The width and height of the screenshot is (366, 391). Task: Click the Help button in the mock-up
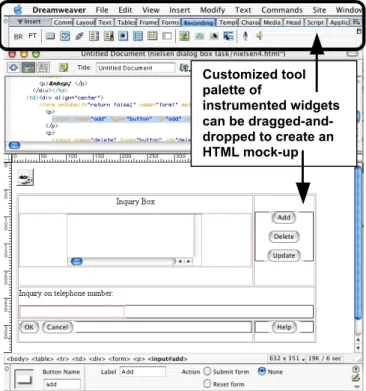pyautogui.click(x=284, y=327)
